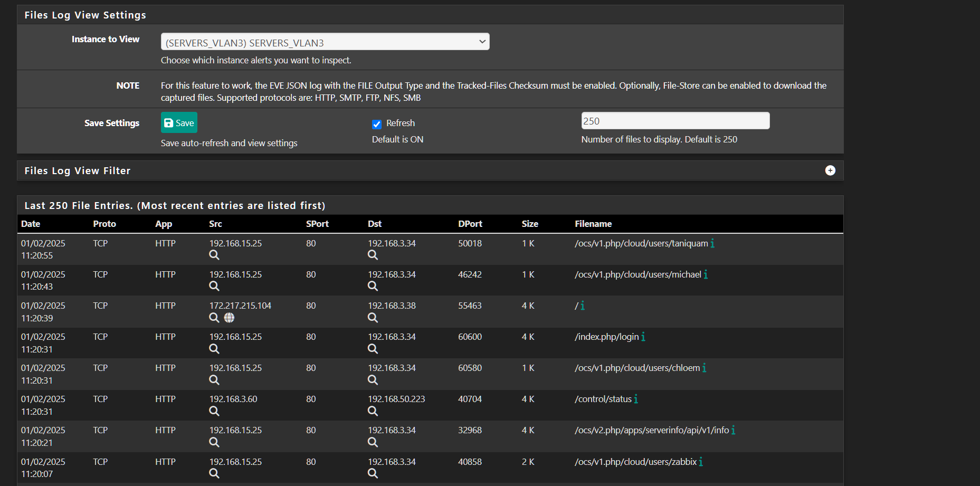
Task: Click info icon next to /control/status
Action: pos(636,399)
